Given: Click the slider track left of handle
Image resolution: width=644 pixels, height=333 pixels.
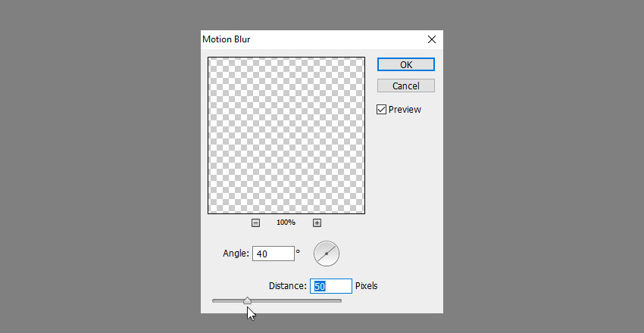Looking at the screenshot, I should 227,301.
